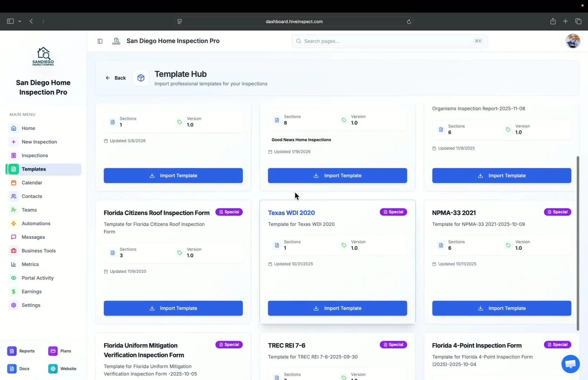This screenshot has height=380, width=588.
Task: Click the website settings icon in address bar
Action: (180, 21)
